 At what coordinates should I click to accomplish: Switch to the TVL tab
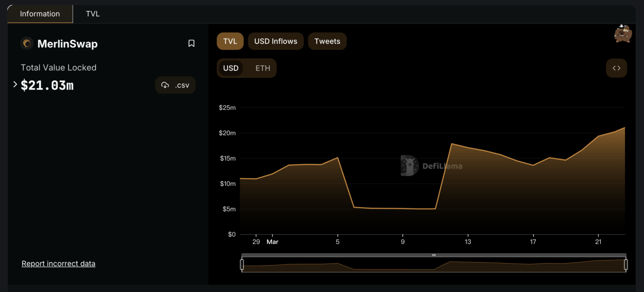tap(93, 13)
